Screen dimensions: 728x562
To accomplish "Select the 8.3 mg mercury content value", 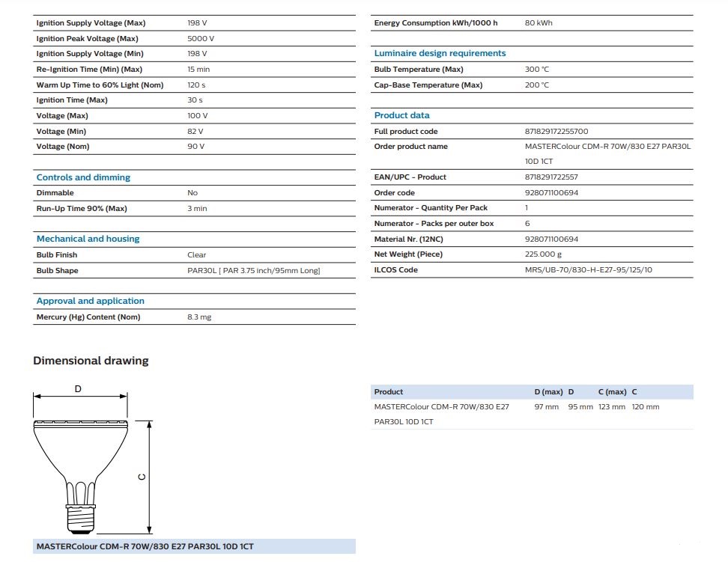I will [x=200, y=317].
